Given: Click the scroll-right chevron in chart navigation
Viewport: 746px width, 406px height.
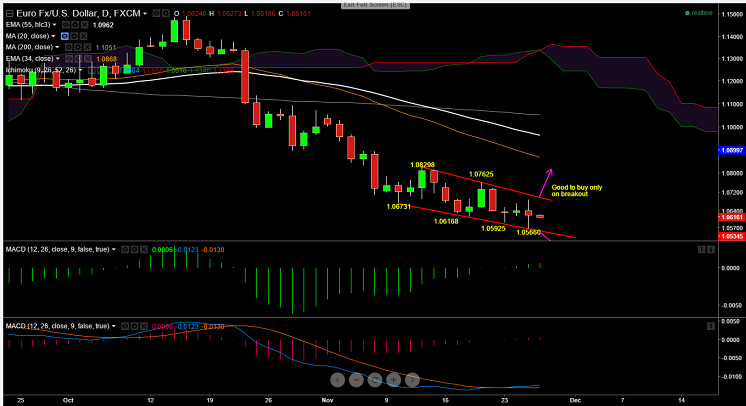Looking at the screenshot, I should click(x=412, y=379).
